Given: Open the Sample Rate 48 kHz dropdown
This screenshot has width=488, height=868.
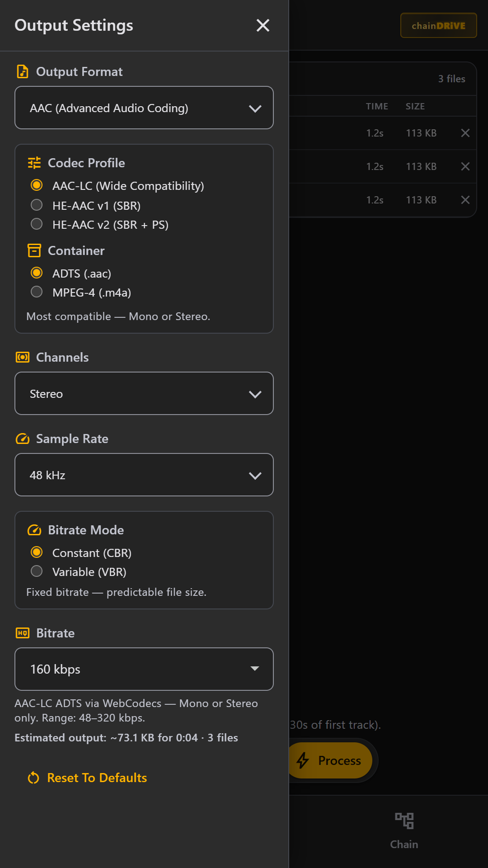Looking at the screenshot, I should (144, 475).
